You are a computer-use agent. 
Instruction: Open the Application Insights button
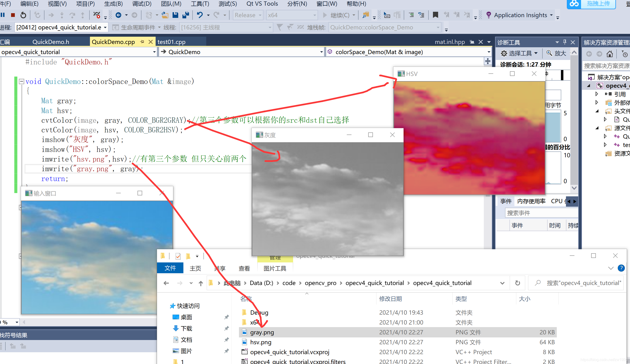(x=520, y=15)
